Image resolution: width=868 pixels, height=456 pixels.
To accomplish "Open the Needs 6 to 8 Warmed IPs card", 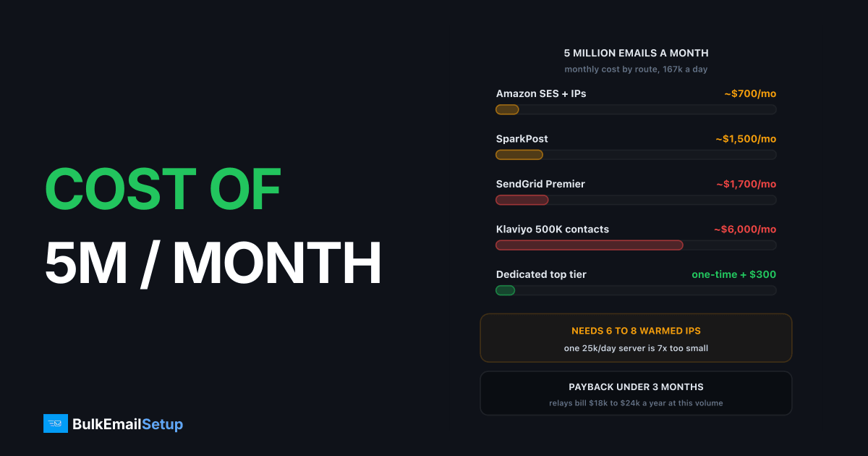I will 636,338.
